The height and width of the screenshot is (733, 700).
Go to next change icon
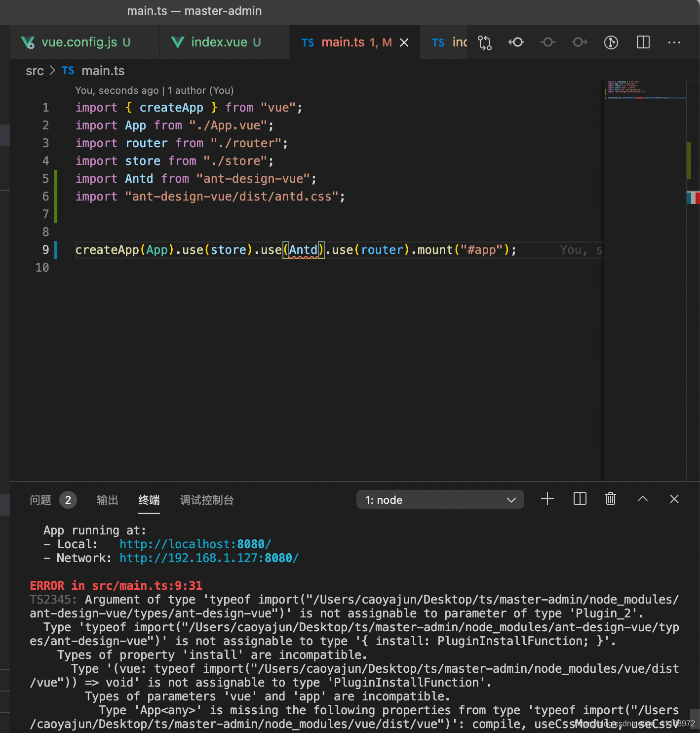[580, 42]
